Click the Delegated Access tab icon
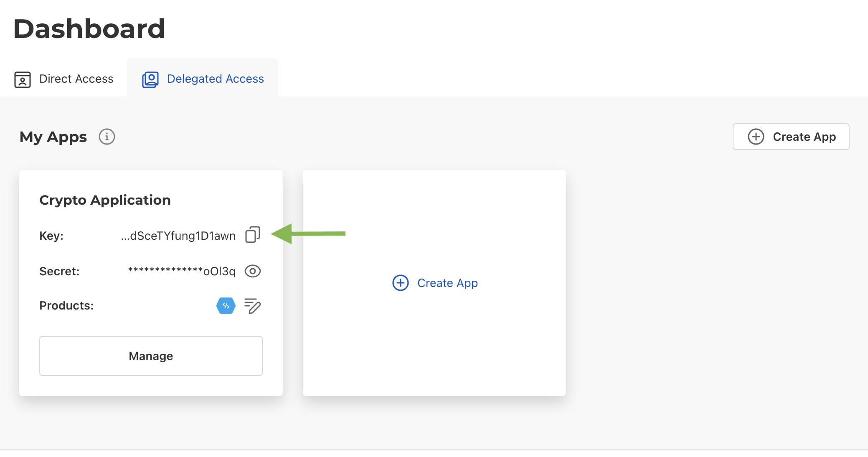 [x=150, y=79]
